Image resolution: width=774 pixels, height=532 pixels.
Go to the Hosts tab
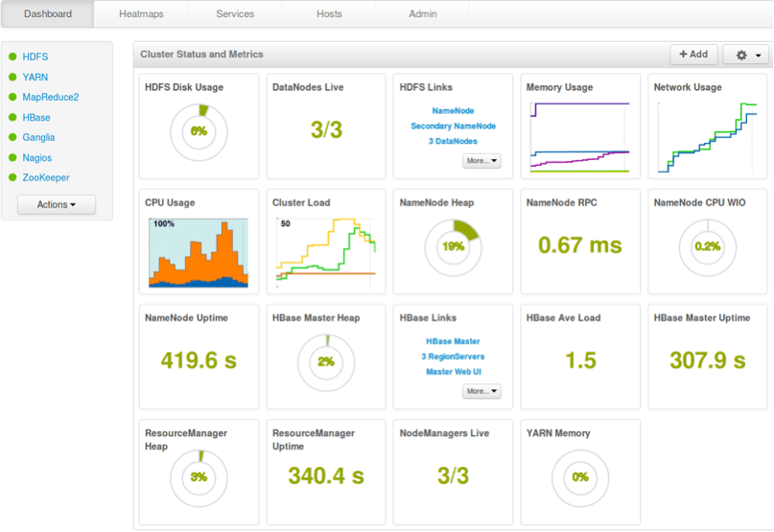click(329, 14)
